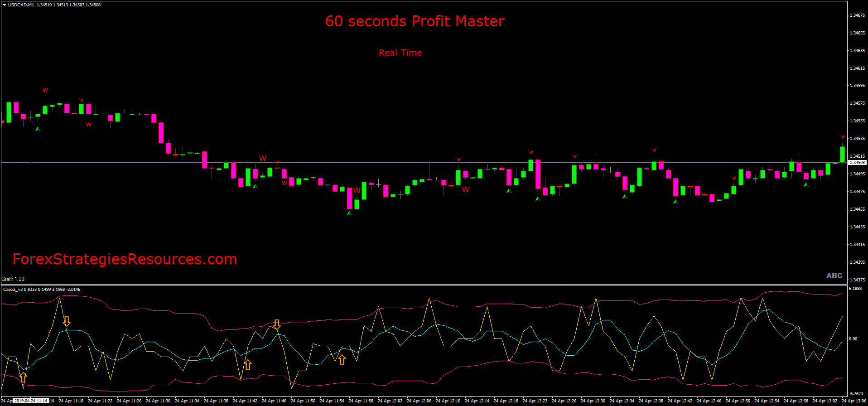Viewport: 868px width, 406px height.
Task: Click price level 1.34575 on the scale
Action: point(858,103)
